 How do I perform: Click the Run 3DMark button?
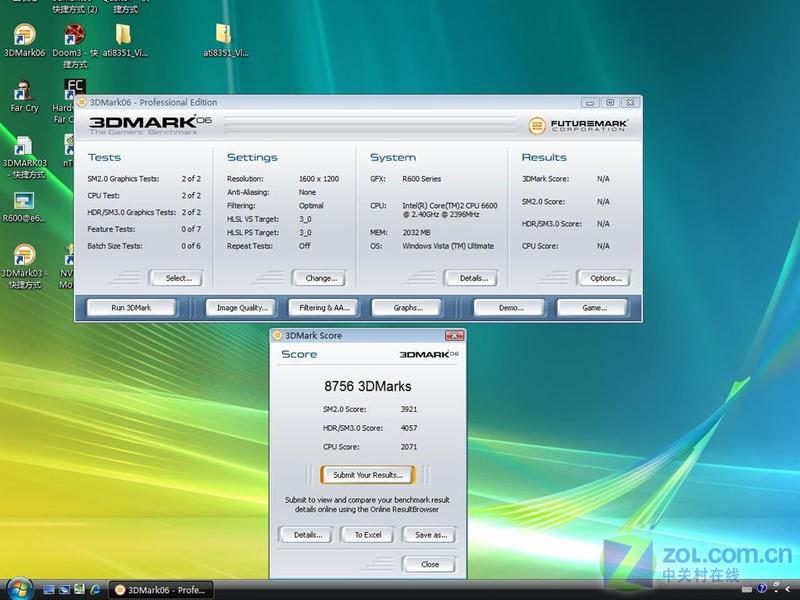[132, 308]
